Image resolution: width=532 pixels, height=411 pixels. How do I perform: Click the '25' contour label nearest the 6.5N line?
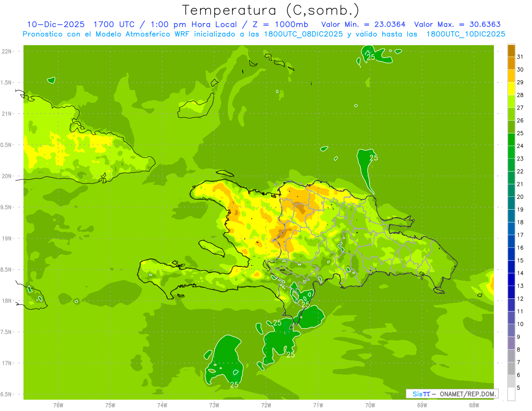pyautogui.click(x=235, y=384)
